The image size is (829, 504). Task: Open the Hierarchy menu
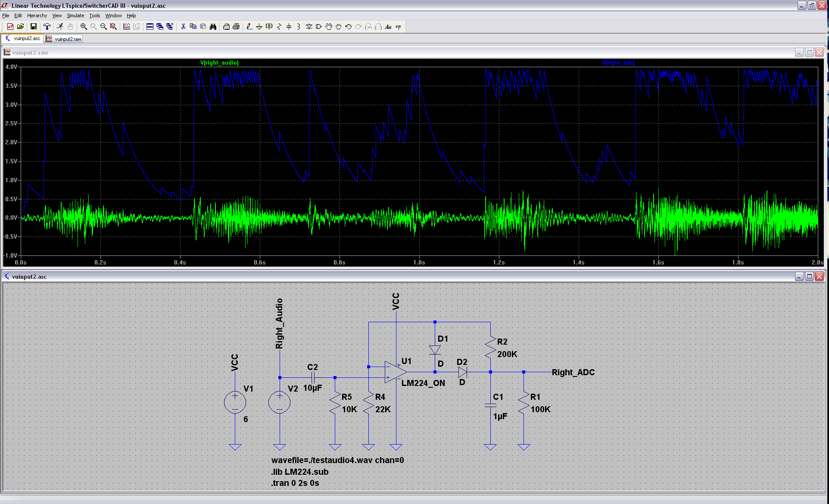[37, 16]
